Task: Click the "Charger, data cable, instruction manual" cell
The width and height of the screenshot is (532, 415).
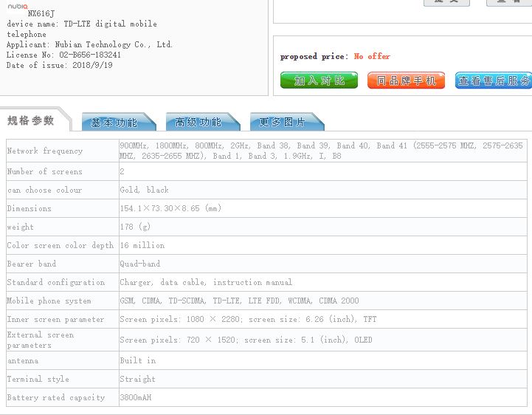Action: (323, 282)
